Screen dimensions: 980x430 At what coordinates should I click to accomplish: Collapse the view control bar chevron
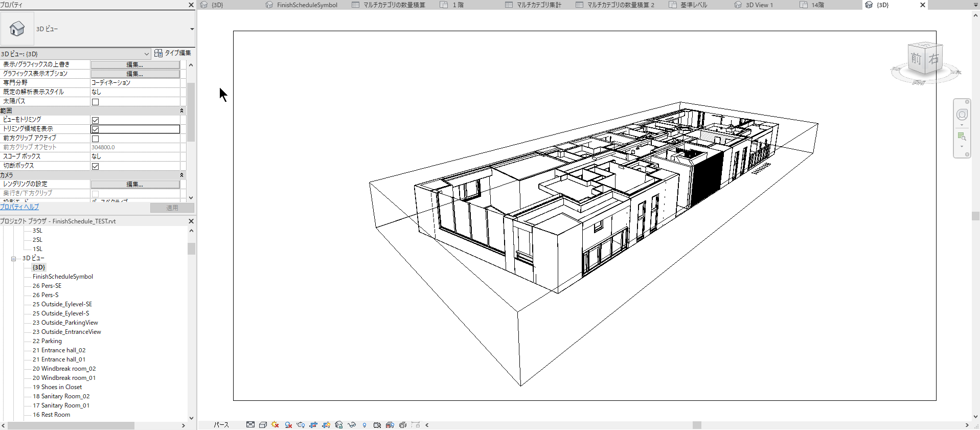[427, 425]
